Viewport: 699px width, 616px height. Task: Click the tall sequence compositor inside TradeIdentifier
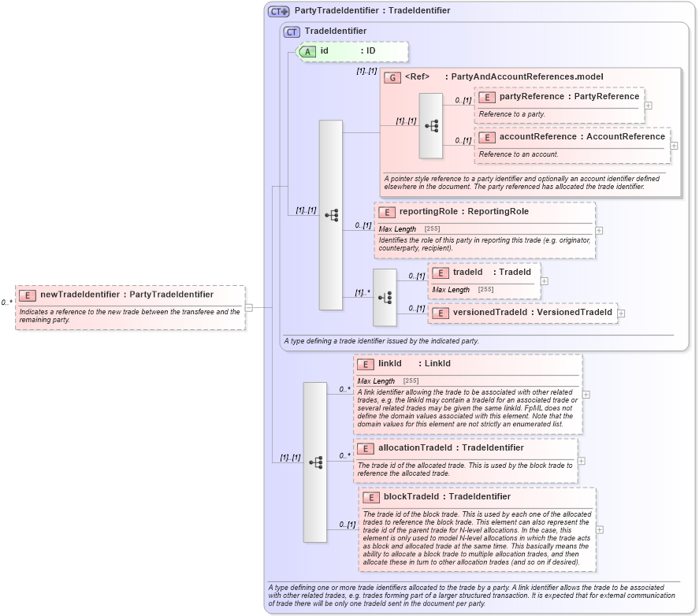331,215
